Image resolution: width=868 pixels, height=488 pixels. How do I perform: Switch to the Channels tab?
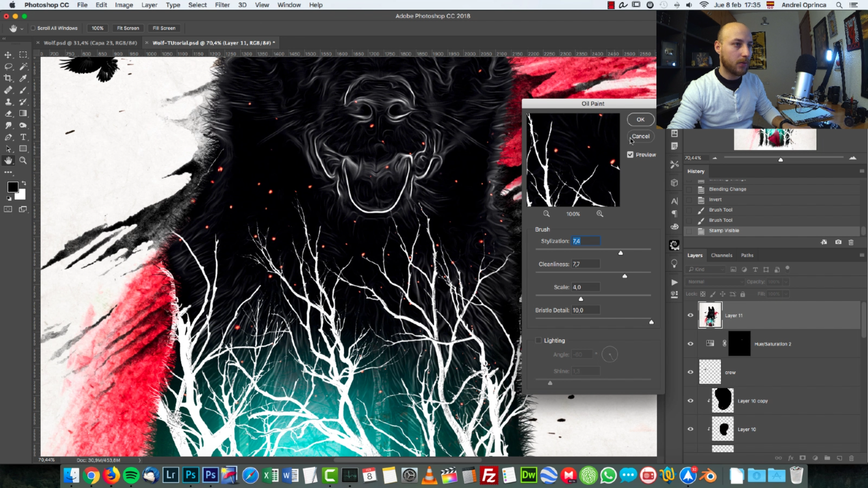click(x=722, y=255)
